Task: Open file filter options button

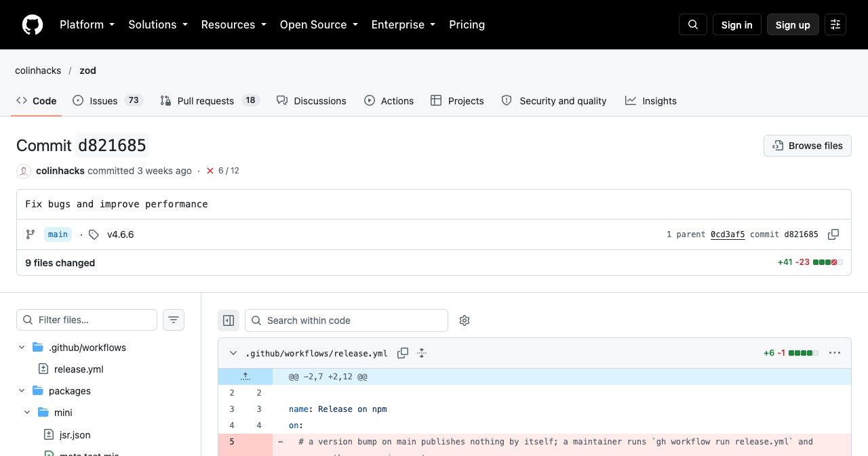Action: click(x=174, y=320)
